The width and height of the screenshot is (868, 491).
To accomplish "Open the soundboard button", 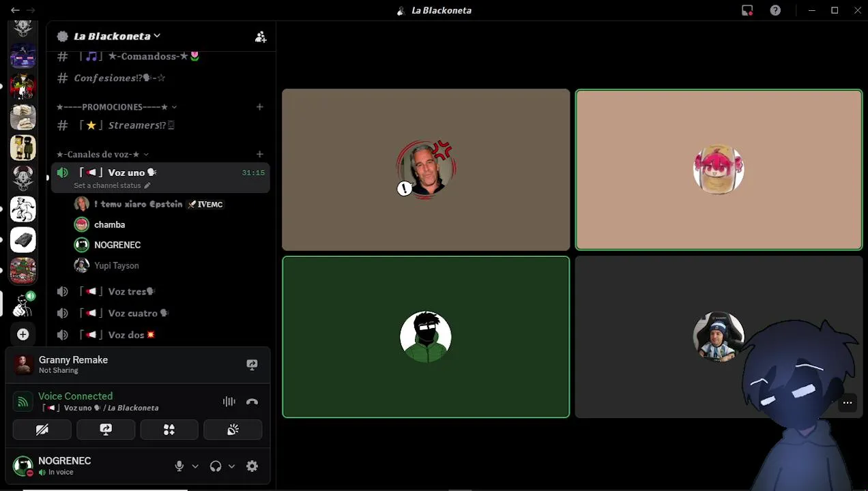I will tap(233, 430).
